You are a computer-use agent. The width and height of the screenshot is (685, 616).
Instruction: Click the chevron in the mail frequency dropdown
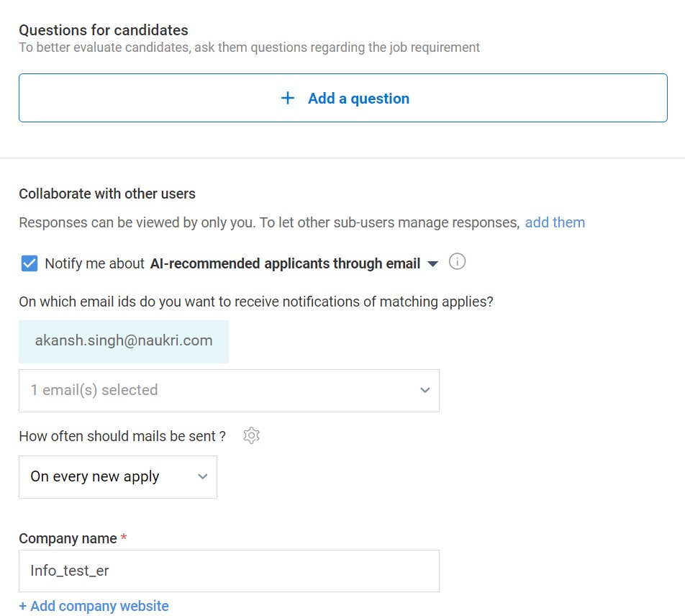click(x=203, y=476)
